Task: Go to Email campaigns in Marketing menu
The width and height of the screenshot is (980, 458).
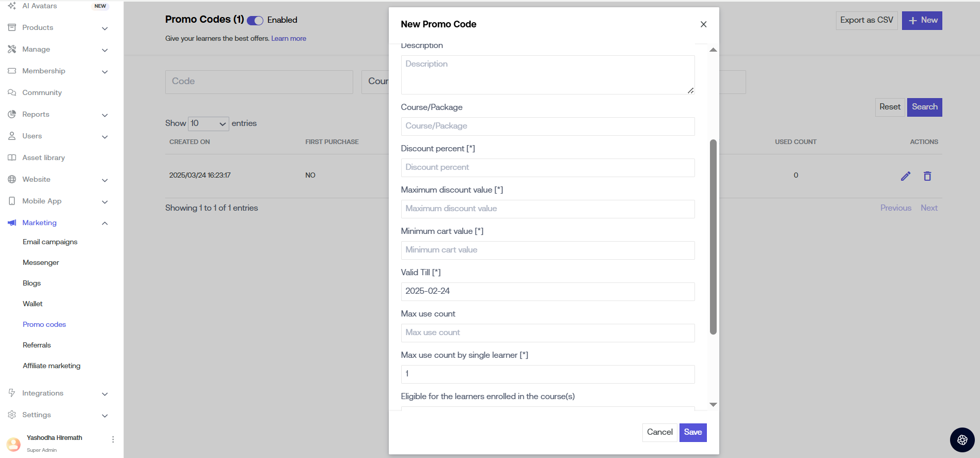Action: click(50, 242)
